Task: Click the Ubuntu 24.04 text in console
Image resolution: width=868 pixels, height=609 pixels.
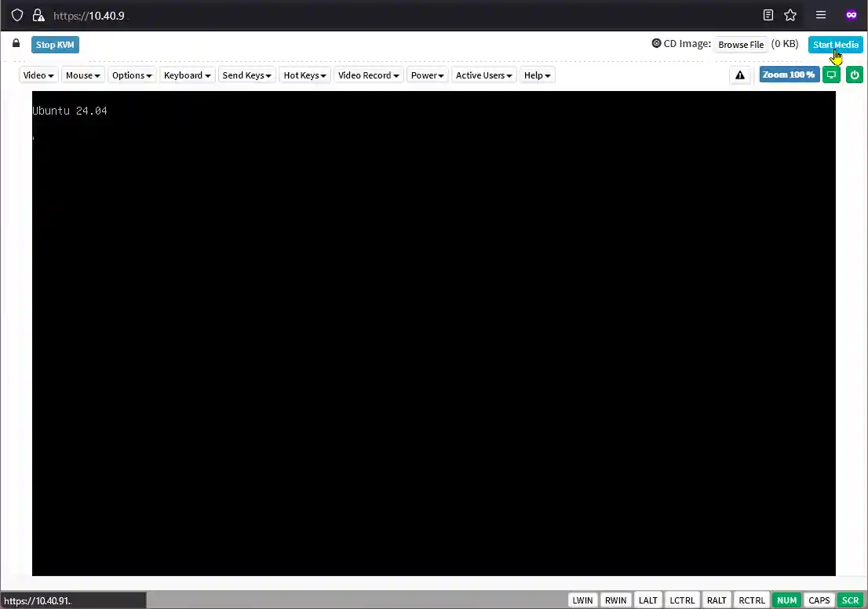Action: (x=70, y=111)
